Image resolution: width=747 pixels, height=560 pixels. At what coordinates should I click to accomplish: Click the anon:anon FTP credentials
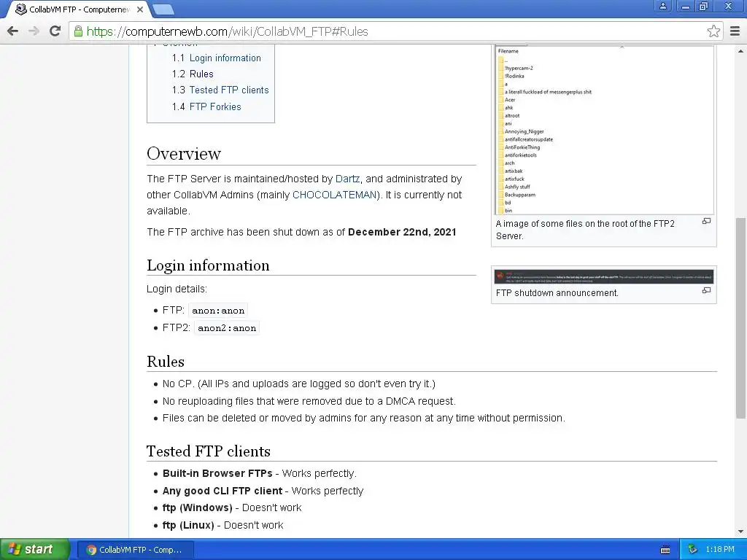[218, 311]
